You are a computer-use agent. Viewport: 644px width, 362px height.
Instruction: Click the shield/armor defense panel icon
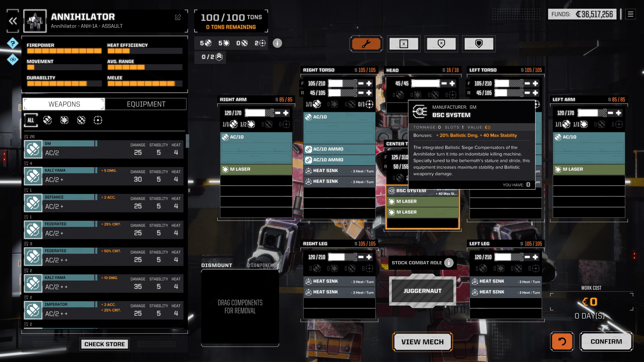click(479, 44)
